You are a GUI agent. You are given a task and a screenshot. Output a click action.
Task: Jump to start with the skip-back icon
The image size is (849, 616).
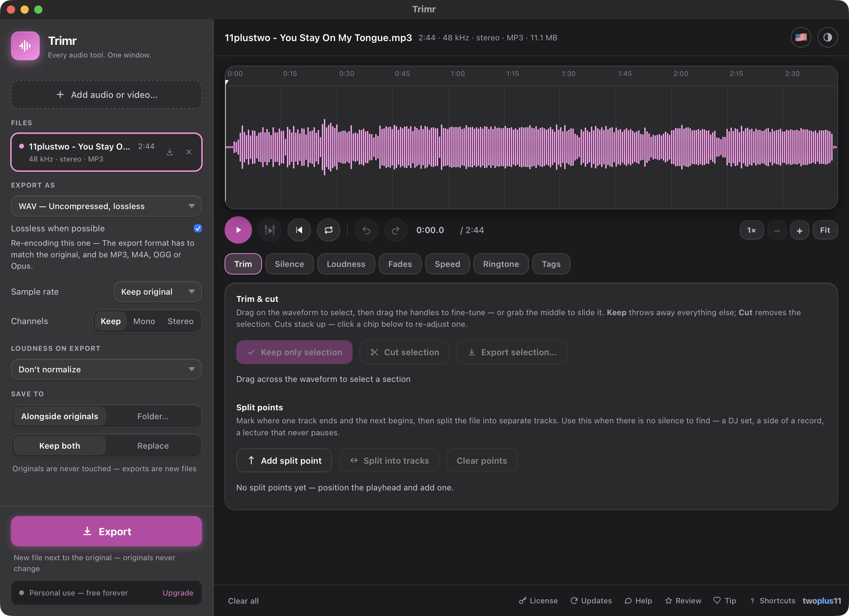pyautogui.click(x=299, y=230)
